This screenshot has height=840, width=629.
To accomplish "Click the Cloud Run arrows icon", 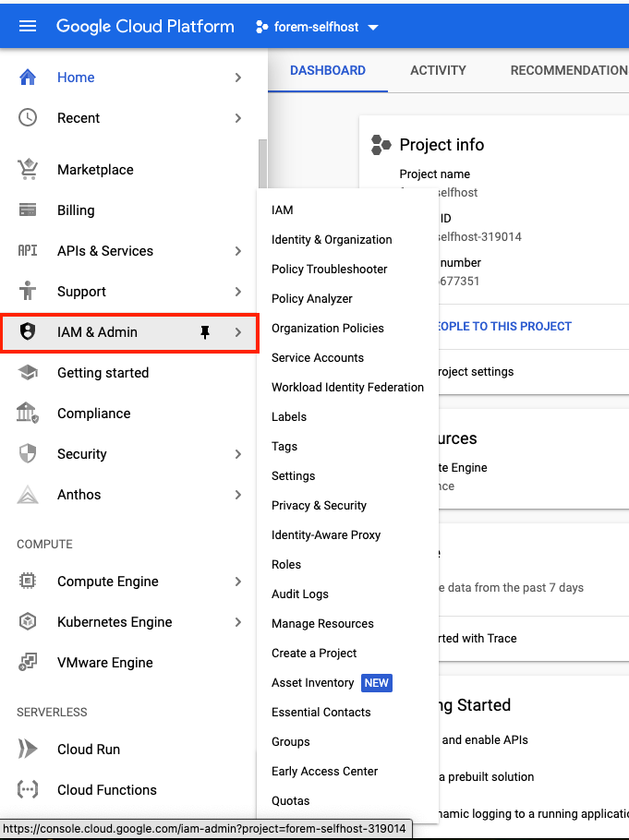I will (x=28, y=749).
